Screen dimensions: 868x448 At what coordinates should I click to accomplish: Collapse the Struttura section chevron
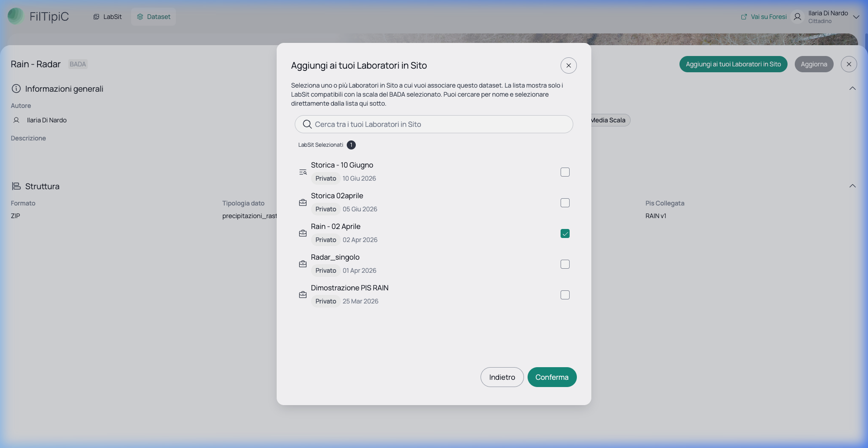point(853,186)
